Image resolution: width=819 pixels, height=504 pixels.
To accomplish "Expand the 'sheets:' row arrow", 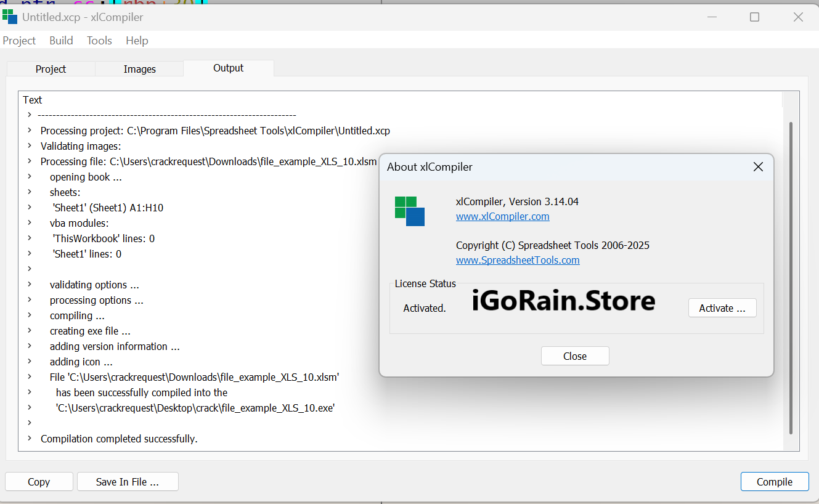I will 30,192.
